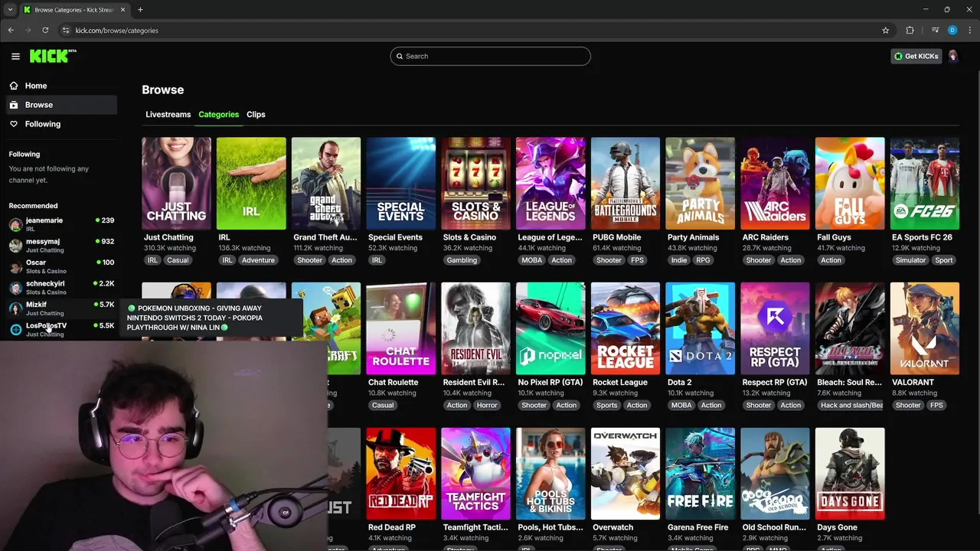Viewport: 980px width, 551px height.
Task: Open browser extensions puzzle icon
Action: click(910, 30)
